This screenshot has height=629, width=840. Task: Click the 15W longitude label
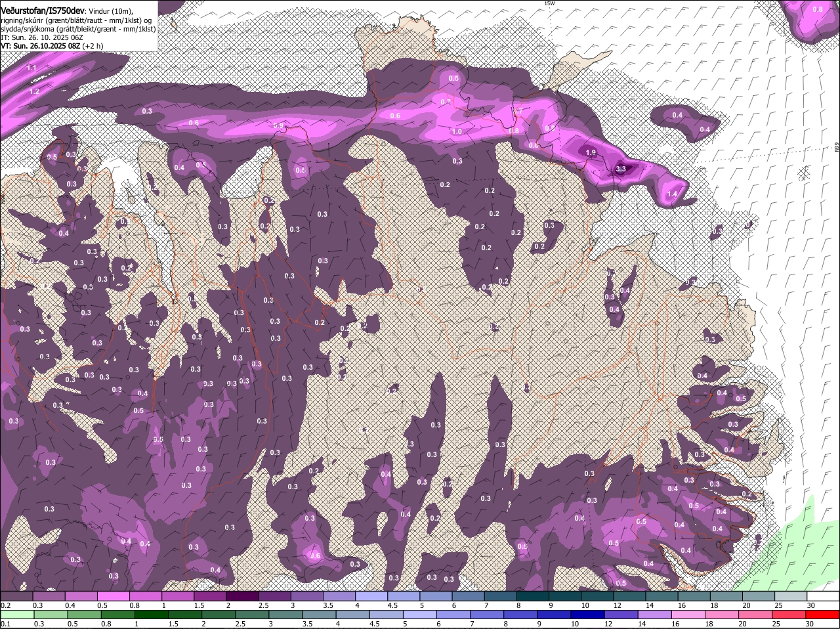[x=549, y=3]
